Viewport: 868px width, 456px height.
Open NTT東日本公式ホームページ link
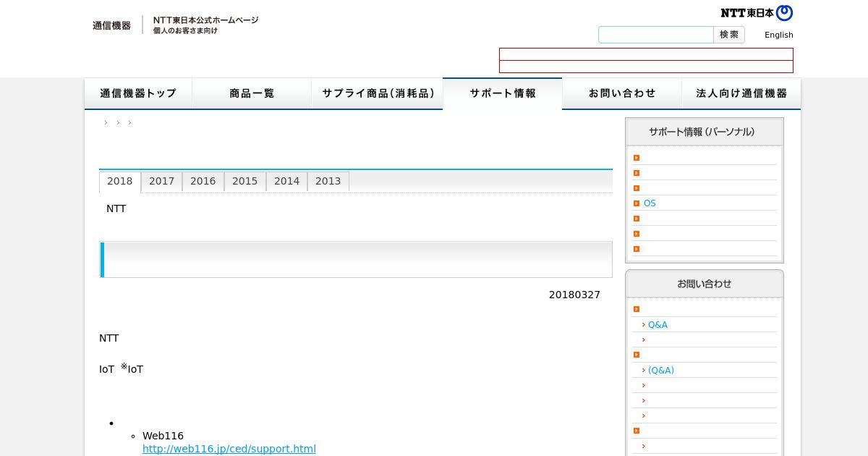[x=205, y=20]
